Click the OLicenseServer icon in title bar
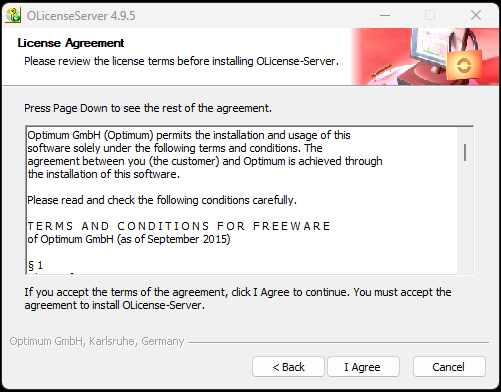Viewport: 501px width, 392px height. point(13,15)
